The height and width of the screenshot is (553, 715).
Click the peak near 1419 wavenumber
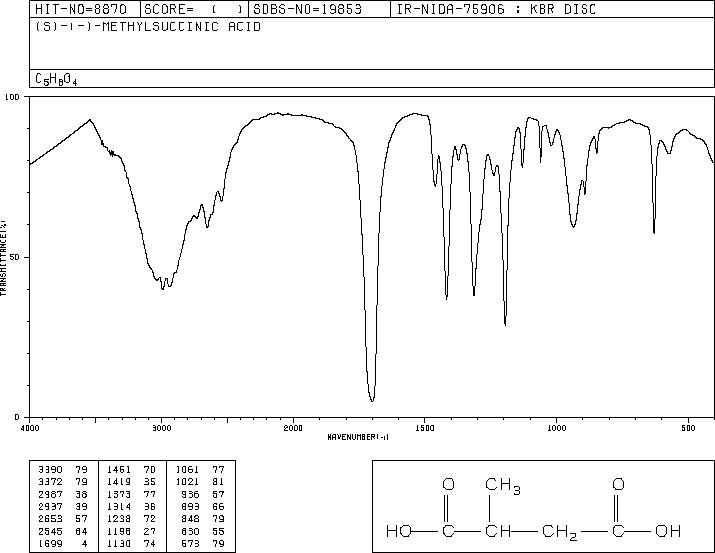446,298
